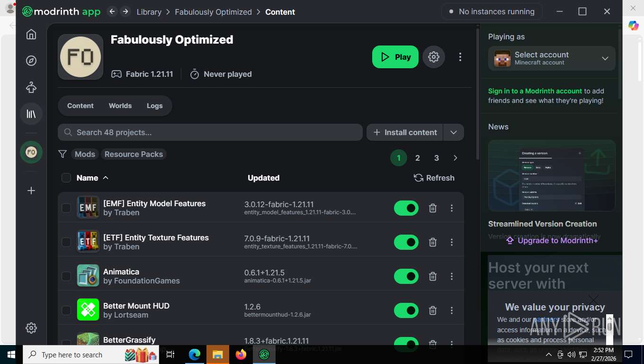Open Microsoft Edge from the taskbar

tap(195, 355)
